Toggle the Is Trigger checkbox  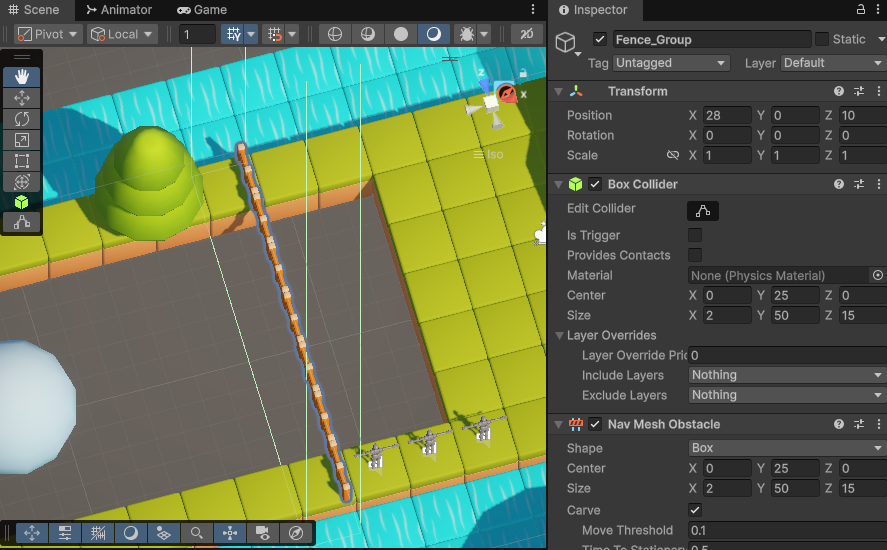(694, 235)
